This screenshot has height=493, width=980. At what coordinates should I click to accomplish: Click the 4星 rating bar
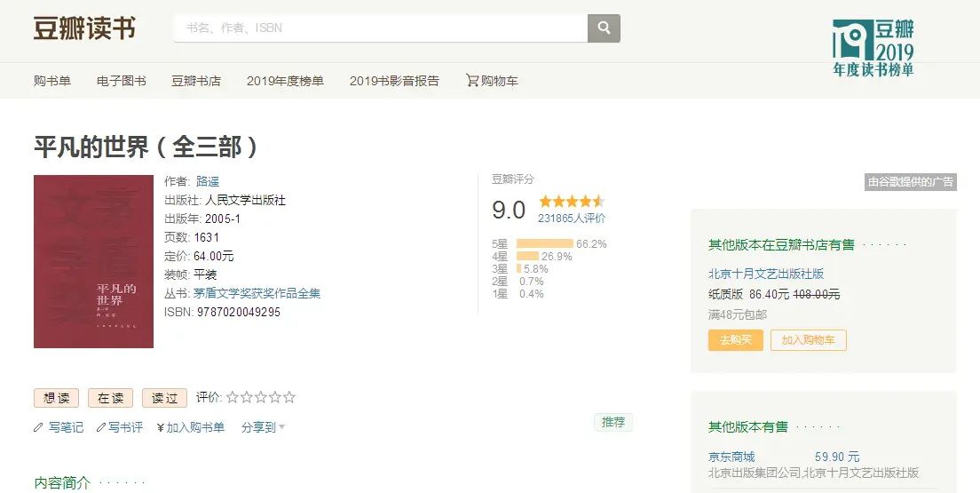point(527,257)
